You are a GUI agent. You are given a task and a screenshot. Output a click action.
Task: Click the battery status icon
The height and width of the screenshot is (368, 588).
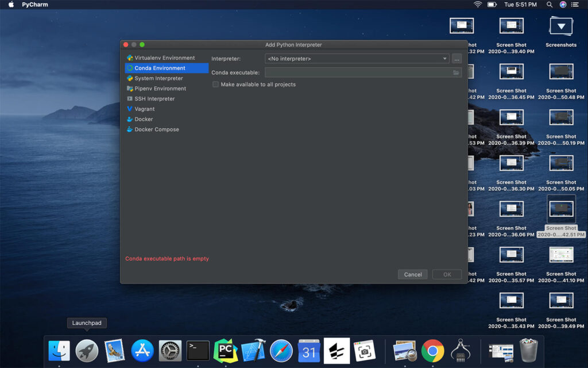[492, 5]
